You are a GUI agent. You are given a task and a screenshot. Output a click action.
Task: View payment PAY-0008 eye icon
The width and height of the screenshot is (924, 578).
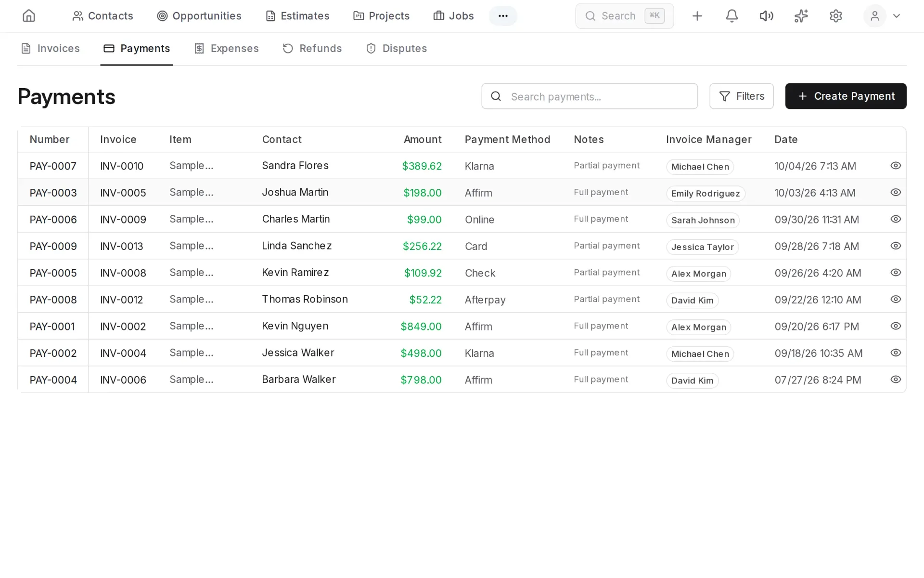click(x=895, y=299)
